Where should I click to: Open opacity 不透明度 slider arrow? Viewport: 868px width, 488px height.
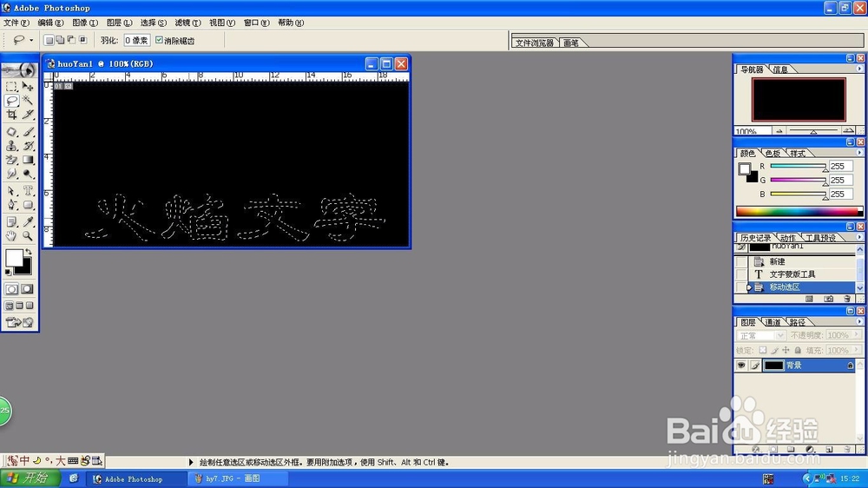point(857,335)
